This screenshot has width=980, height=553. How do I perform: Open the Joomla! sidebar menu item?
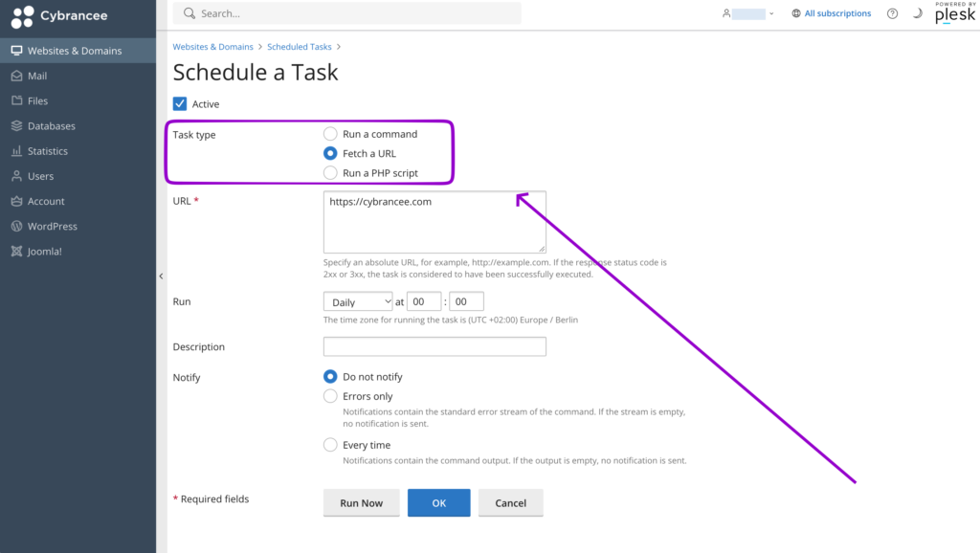click(78, 252)
